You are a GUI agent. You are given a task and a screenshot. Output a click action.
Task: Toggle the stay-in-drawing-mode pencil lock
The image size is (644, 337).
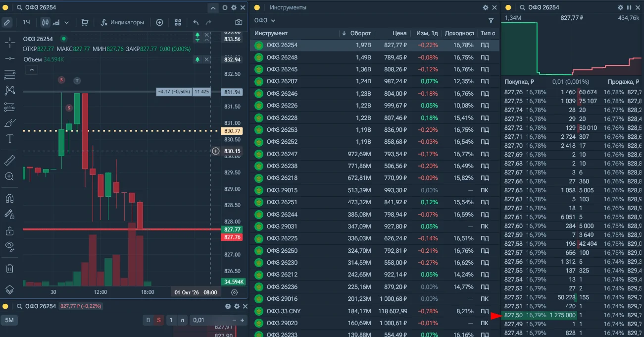coord(9,214)
